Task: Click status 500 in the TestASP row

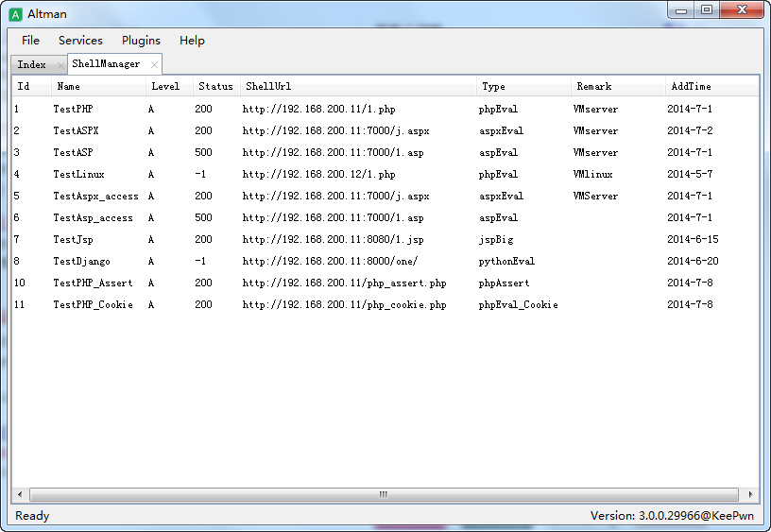Action: click(203, 152)
